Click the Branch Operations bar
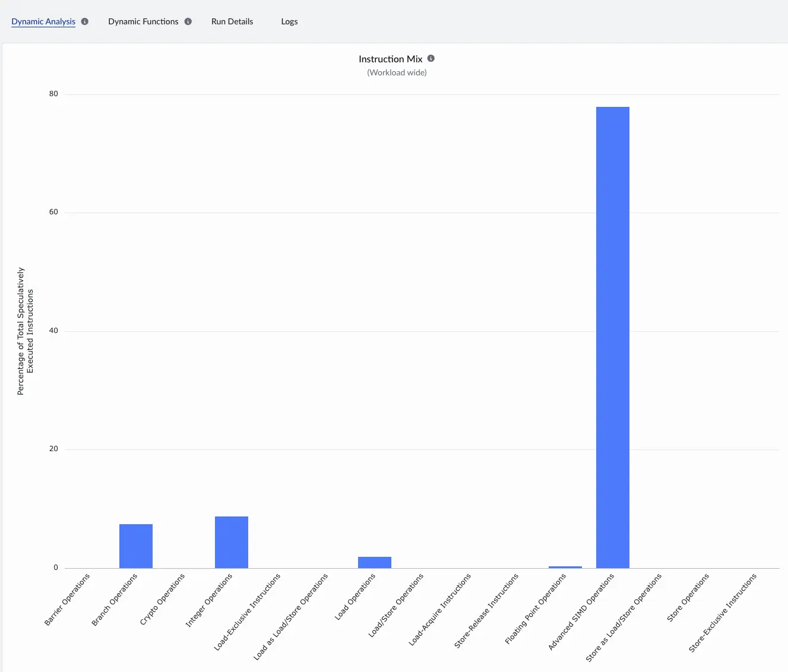This screenshot has height=672, width=788. (136, 546)
